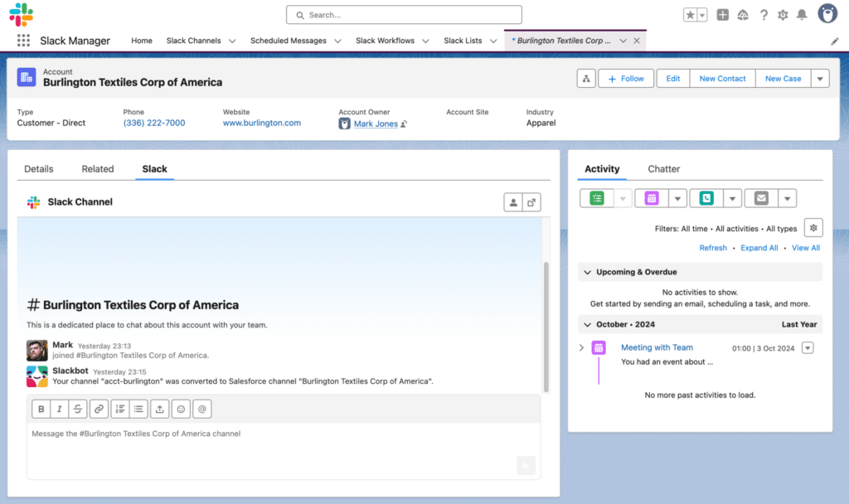Toggle italic formatting in the message composer
This screenshot has height=504, width=849.
tap(60, 409)
